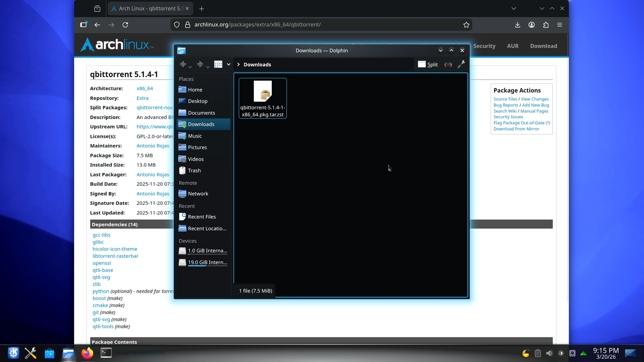Open the wrench configure menu icon
This screenshot has width=644, height=362.
click(461, 64)
